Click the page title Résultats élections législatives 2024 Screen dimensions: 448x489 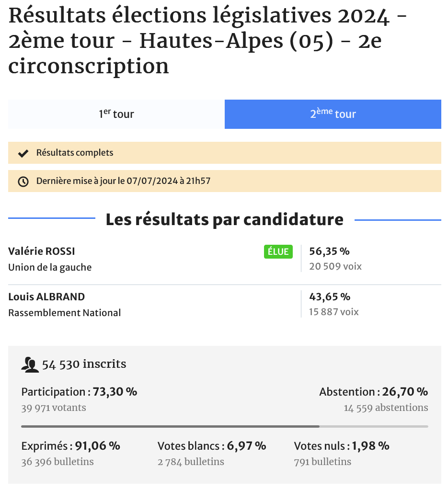(208, 41)
